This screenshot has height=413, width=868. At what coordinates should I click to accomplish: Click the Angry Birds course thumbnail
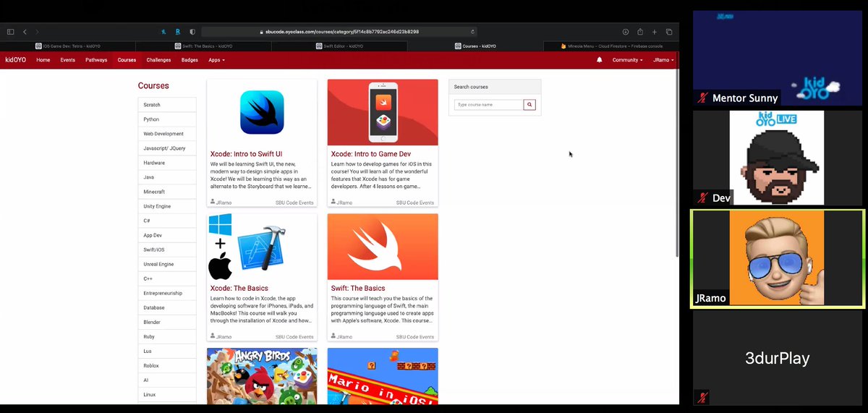262,375
